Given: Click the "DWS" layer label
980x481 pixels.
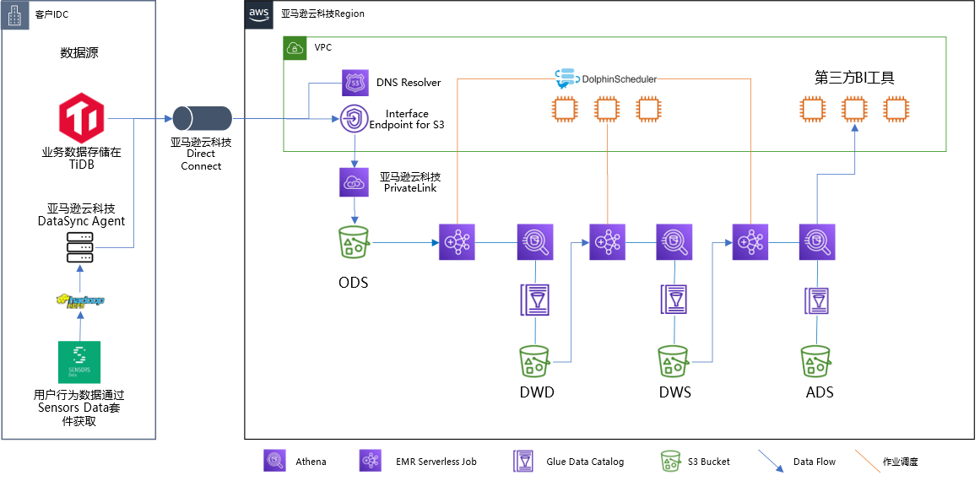Looking at the screenshot, I should click(x=675, y=392).
